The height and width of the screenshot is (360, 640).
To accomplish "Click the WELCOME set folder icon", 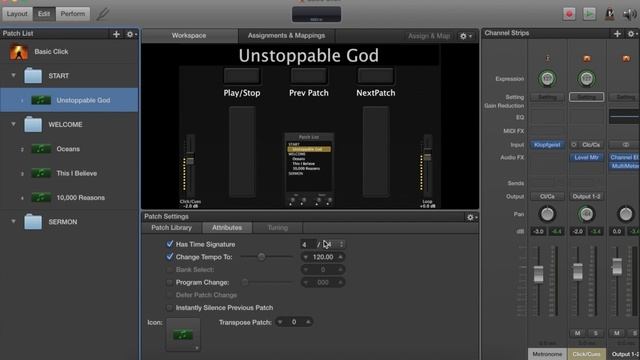I will tap(33, 124).
